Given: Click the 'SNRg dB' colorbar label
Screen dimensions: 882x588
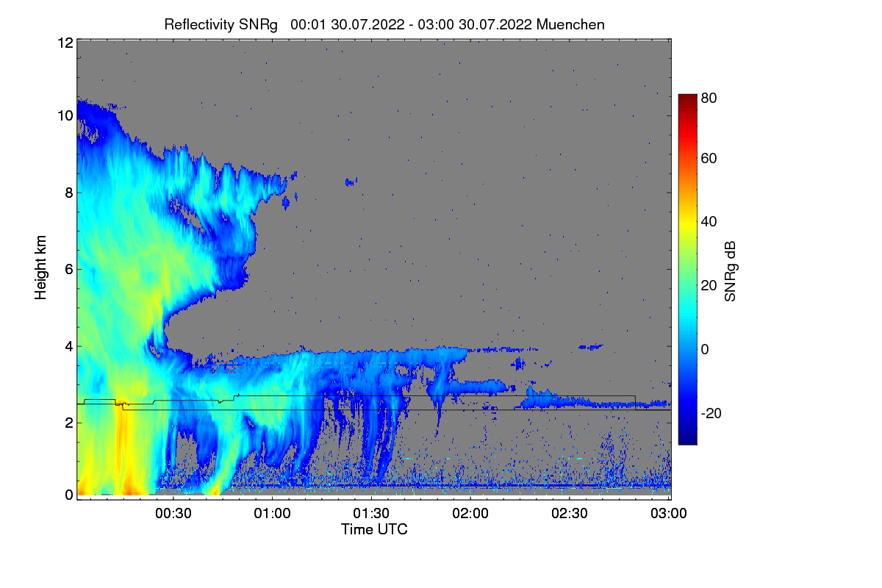Looking at the screenshot, I should tap(731, 271).
